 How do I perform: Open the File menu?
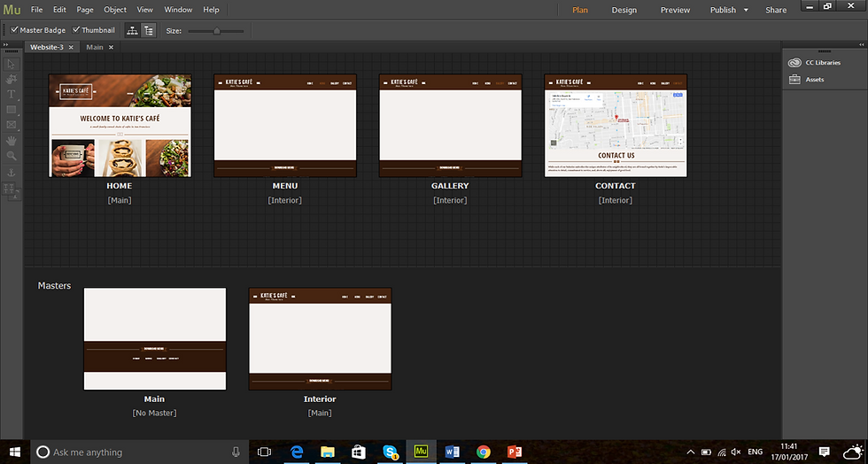[36, 10]
